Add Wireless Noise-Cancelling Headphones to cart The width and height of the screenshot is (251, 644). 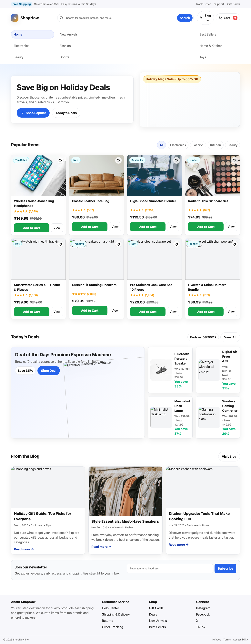click(32, 228)
